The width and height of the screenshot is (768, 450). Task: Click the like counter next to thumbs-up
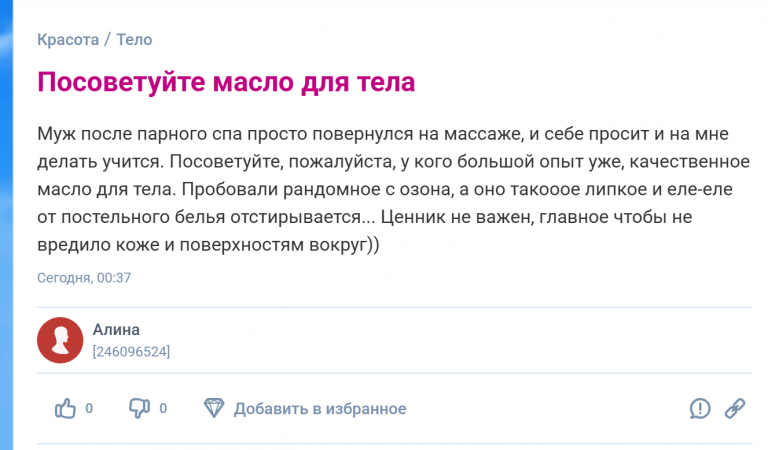coord(89,408)
